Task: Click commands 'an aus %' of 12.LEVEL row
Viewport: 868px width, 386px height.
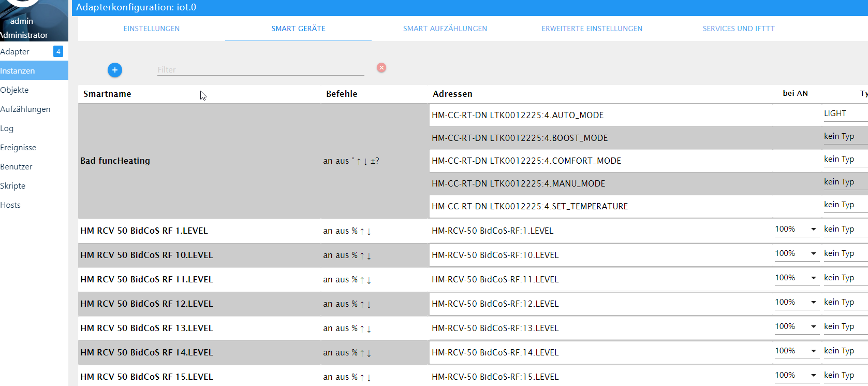Action: pos(341,304)
